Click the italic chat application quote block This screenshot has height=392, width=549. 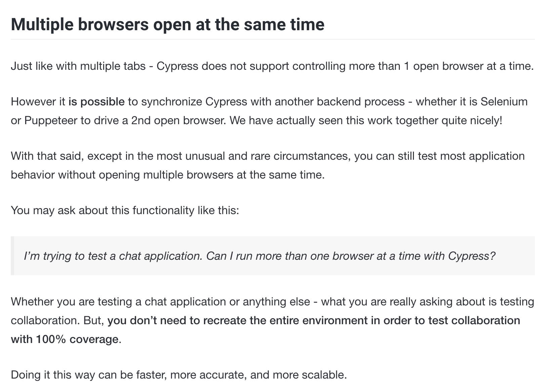(x=273, y=256)
